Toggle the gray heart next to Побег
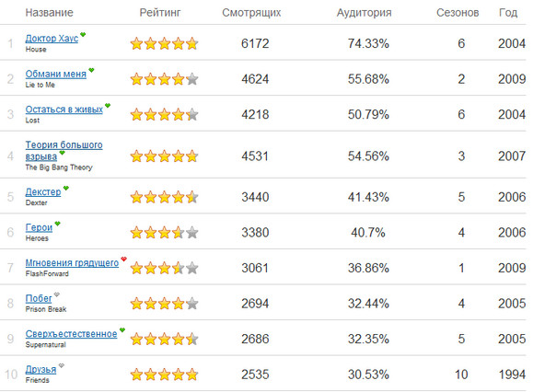533x392 pixels. pos(57,294)
